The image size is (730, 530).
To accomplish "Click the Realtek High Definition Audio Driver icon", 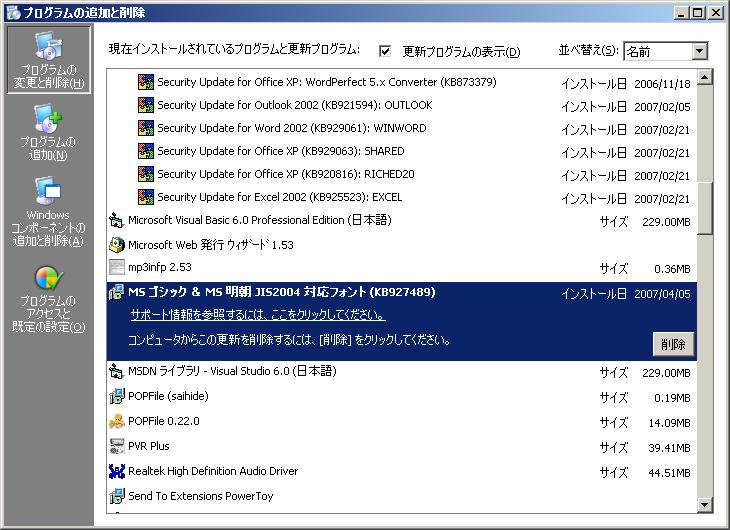I will point(117,471).
